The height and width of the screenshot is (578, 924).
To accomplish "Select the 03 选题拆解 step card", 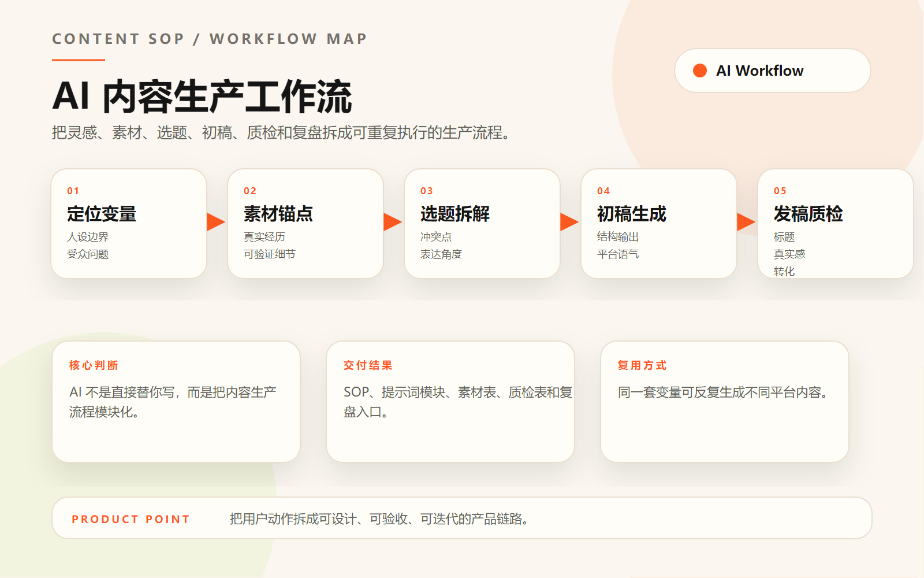I will click(x=482, y=224).
